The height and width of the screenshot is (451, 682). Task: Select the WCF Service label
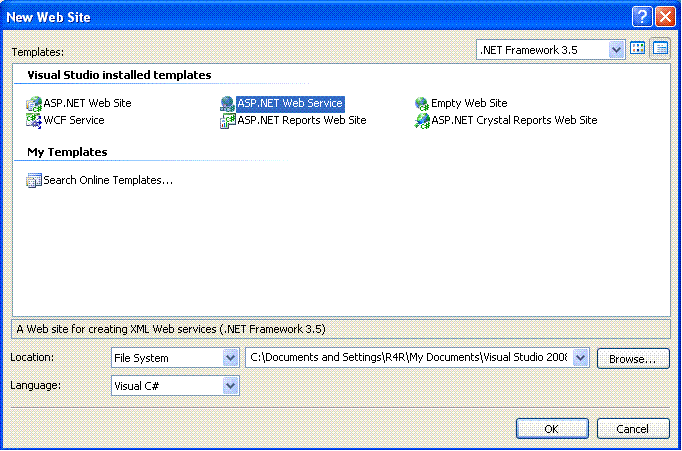(x=74, y=120)
